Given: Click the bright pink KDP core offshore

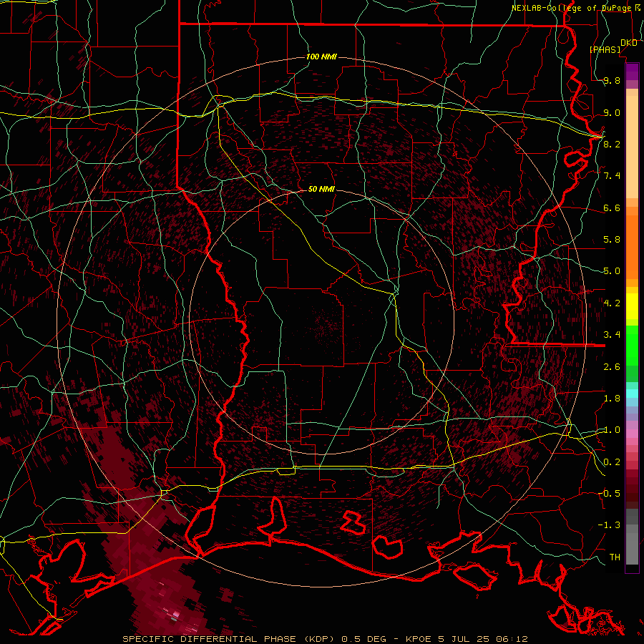Looking at the screenshot, I should [x=176, y=614].
